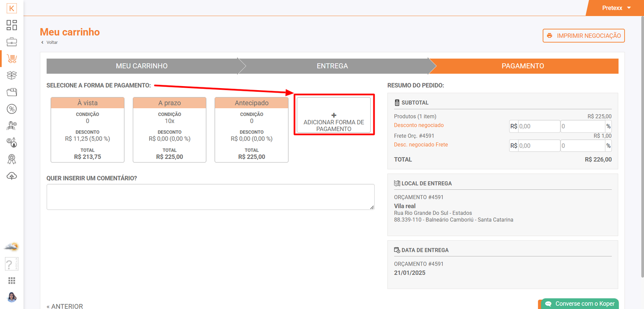Viewport: 644px width, 309px height.
Task: Open the Ajuda help question mark icon
Action: tap(11, 264)
